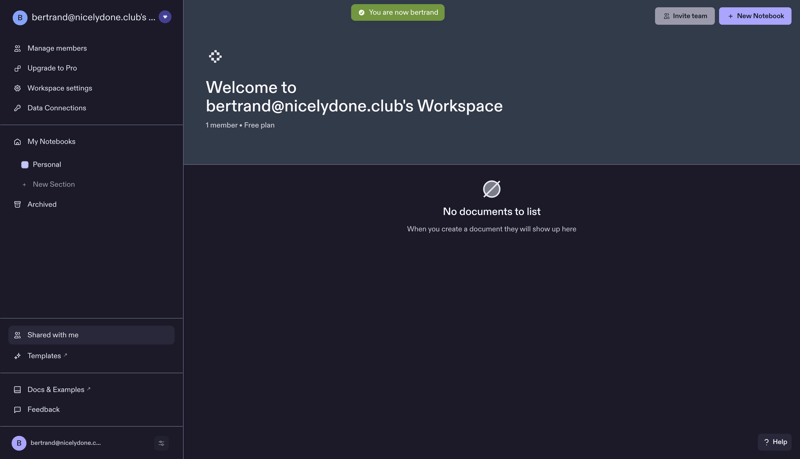The width and height of the screenshot is (800, 459).
Task: Click the Shared with me people icon
Action: (x=17, y=335)
